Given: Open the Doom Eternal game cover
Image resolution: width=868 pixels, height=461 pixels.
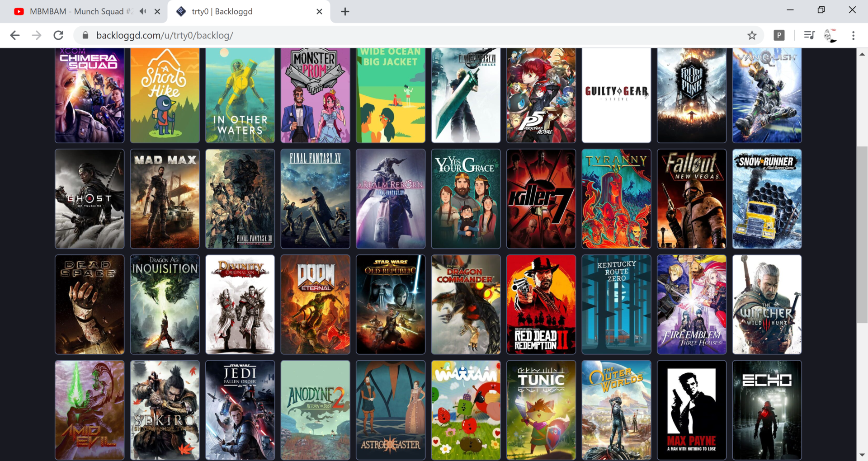Looking at the screenshot, I should [x=315, y=304].
